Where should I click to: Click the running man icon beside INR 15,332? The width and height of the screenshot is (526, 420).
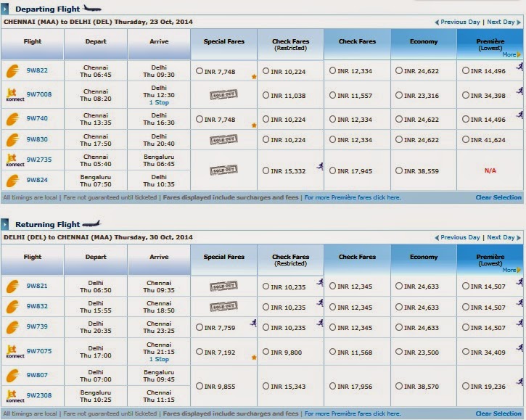[320, 165]
